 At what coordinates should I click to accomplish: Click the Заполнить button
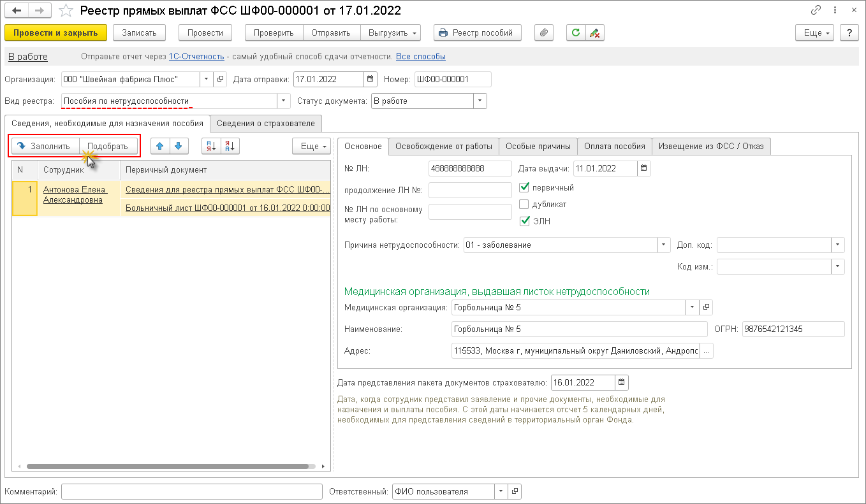click(x=45, y=146)
